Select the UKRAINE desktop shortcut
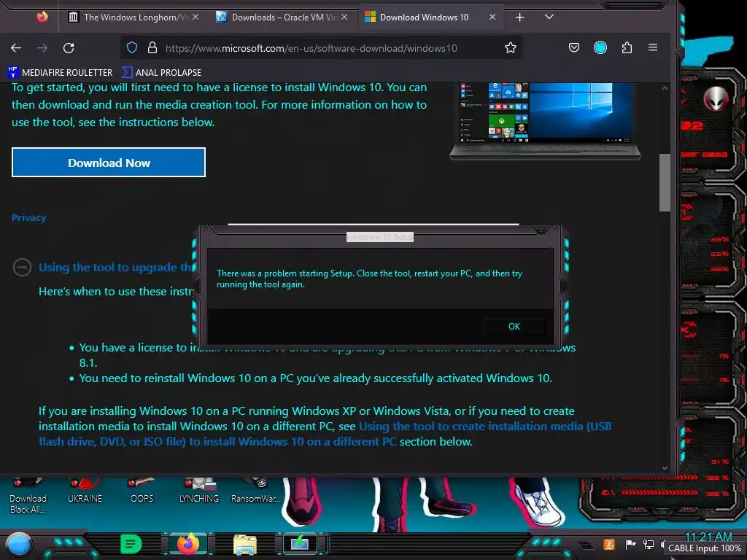Screen dimensions: 747x560 pyautogui.click(x=85, y=492)
